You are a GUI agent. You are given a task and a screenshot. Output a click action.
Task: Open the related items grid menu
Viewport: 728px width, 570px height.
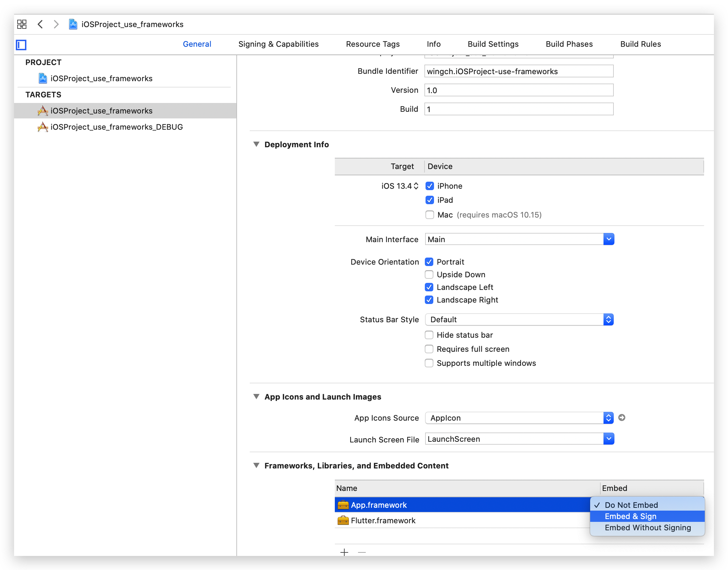coord(22,24)
